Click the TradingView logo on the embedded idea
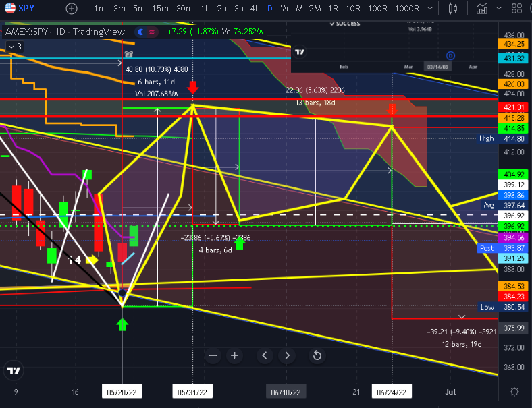The width and height of the screenshot is (532, 408). (300, 52)
